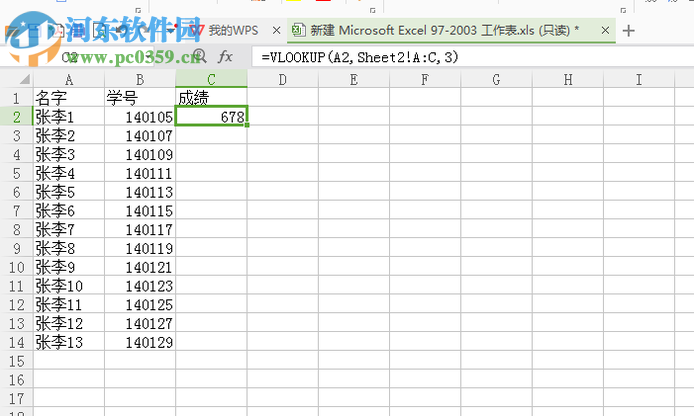
Task: Select column I header
Action: 639,80
